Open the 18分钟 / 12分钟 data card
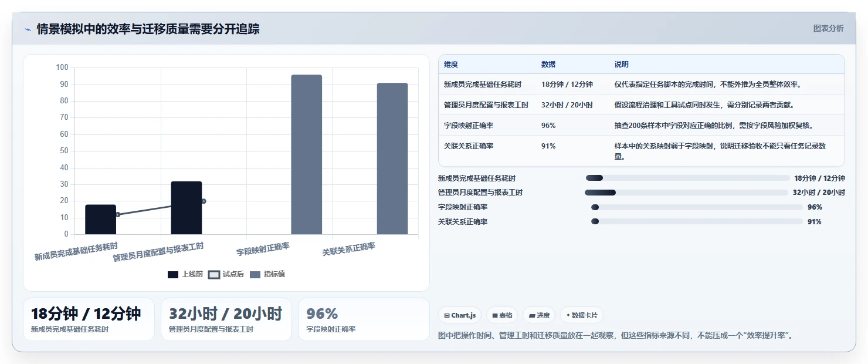 tap(89, 319)
